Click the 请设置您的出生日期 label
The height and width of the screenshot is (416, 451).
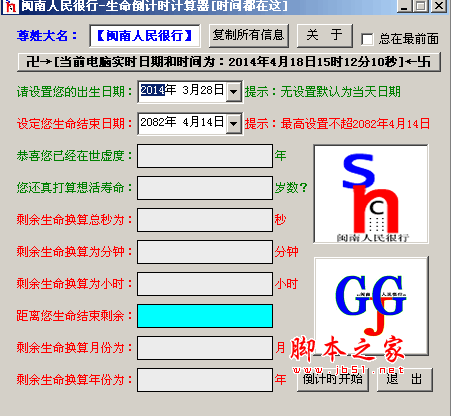(x=74, y=92)
